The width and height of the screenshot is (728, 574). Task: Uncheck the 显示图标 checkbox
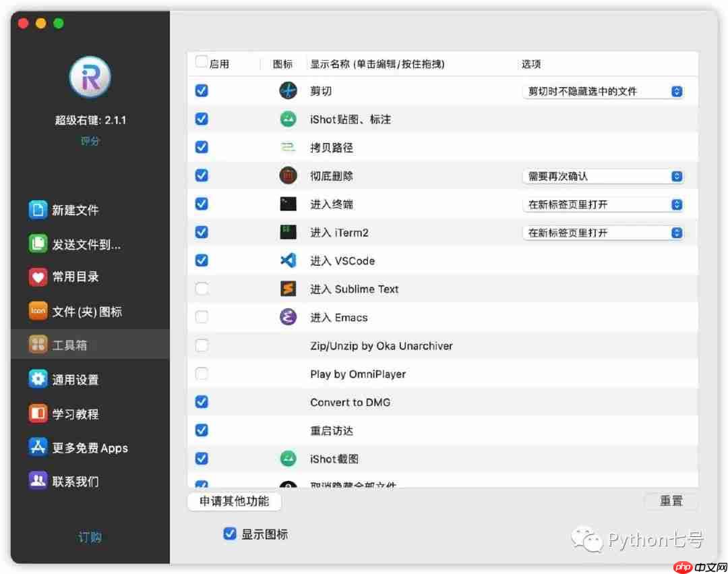[x=230, y=534]
